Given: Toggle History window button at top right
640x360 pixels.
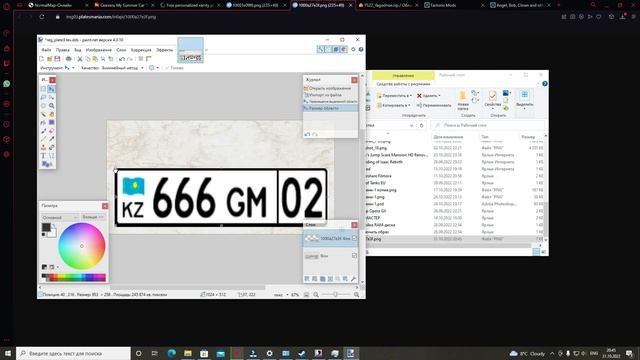Looking at the screenshot, I should [x=329, y=49].
